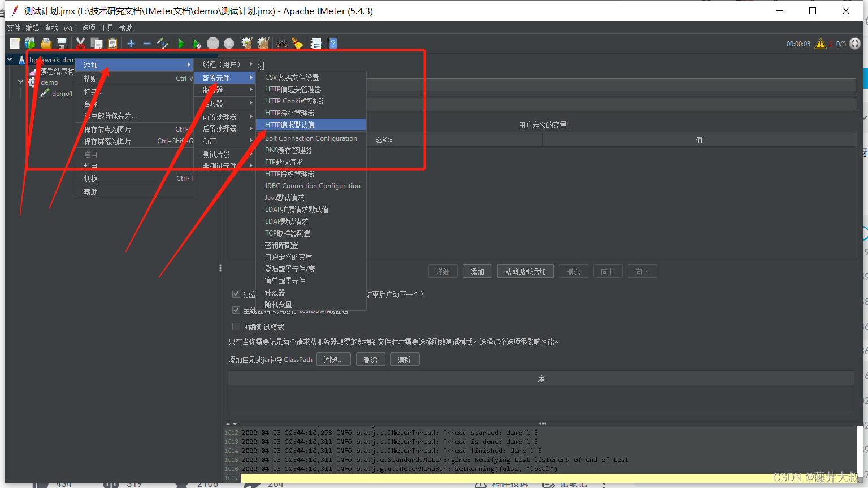Image resolution: width=868 pixels, height=488 pixels.
Task: Collapse the demo thread group node
Action: coord(21,82)
